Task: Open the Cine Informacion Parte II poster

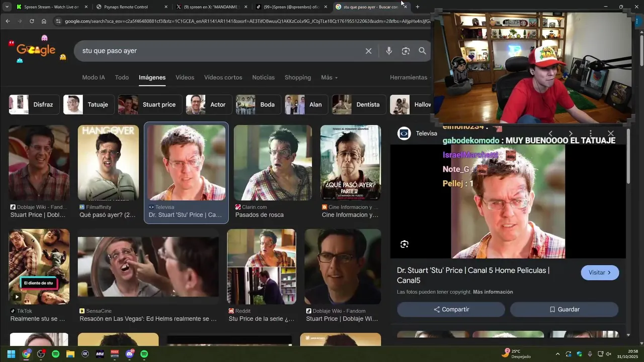Action: (x=351, y=163)
